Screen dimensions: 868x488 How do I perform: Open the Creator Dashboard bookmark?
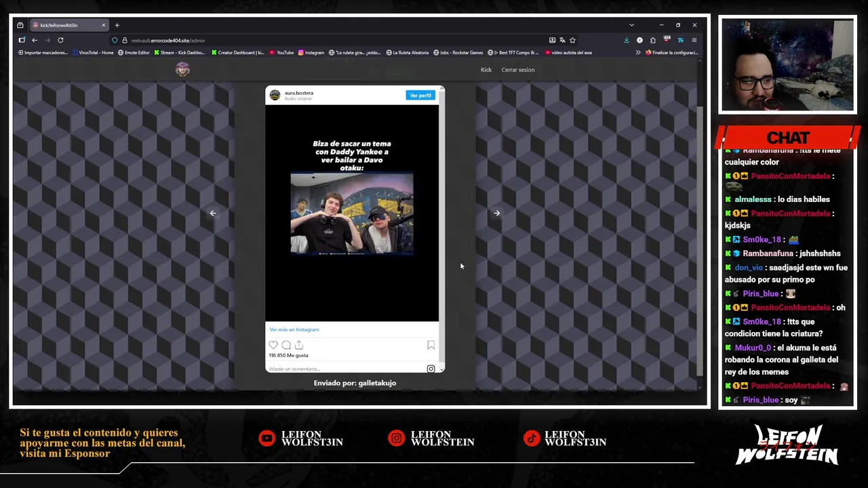click(238, 52)
